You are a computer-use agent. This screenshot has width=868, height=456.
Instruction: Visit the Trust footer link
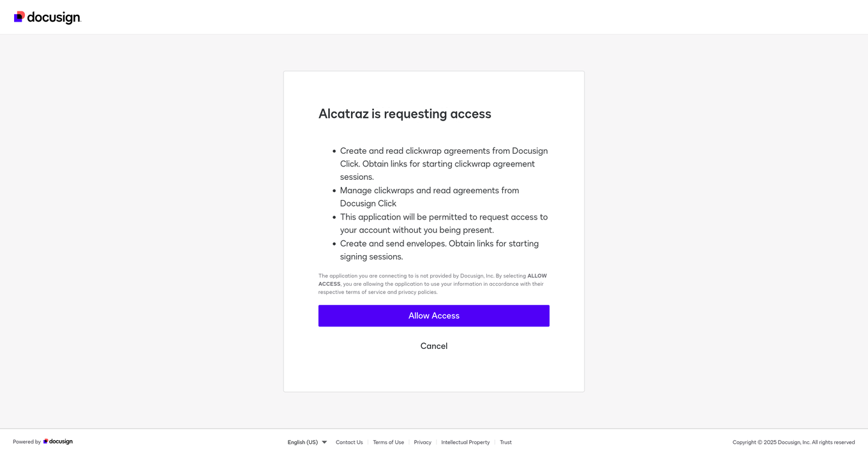pyautogui.click(x=505, y=442)
